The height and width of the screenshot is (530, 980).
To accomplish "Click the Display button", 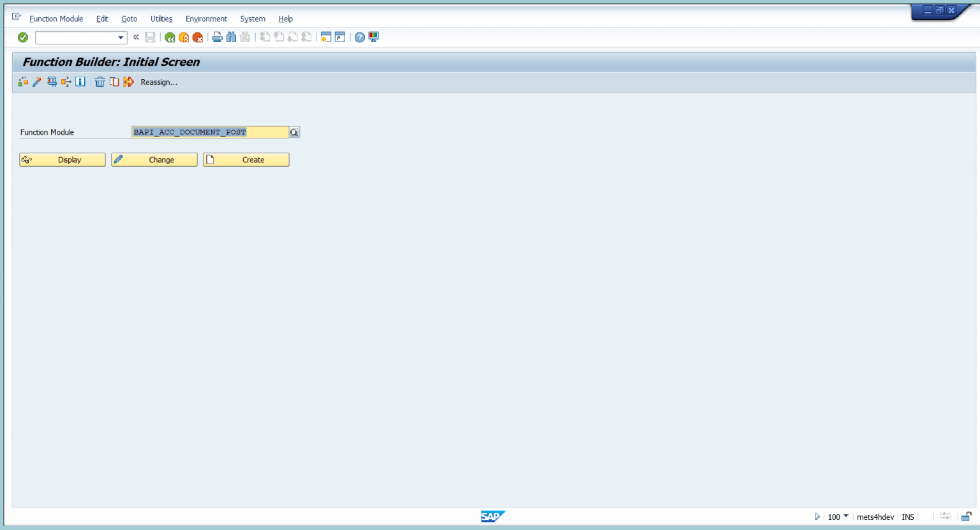I will (x=62, y=160).
